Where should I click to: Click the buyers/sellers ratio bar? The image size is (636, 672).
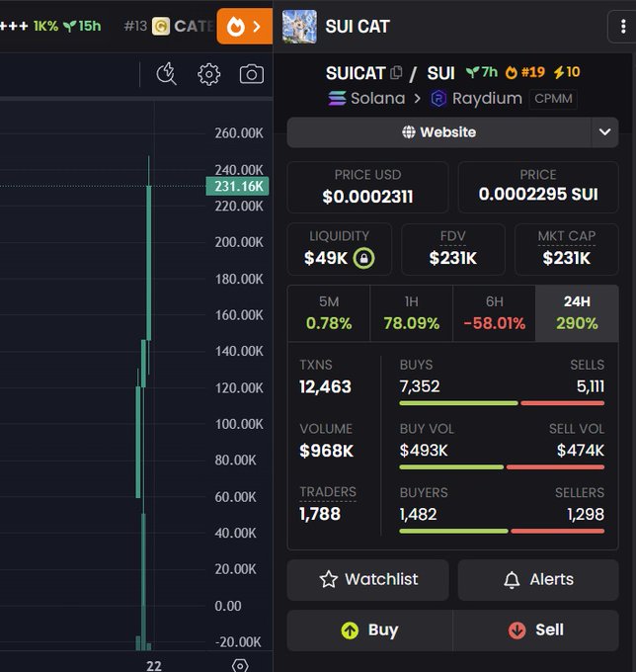(x=502, y=531)
